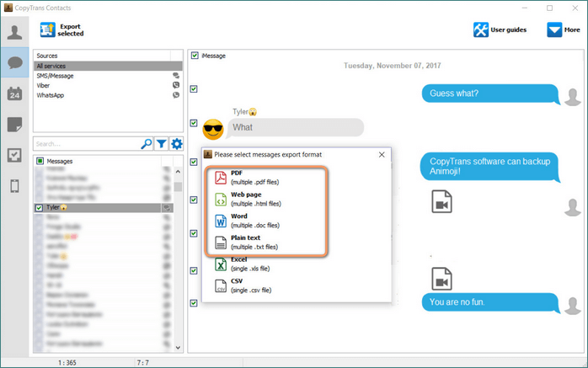Click the Export selected button
The width and height of the screenshot is (588, 368).
pos(62,30)
